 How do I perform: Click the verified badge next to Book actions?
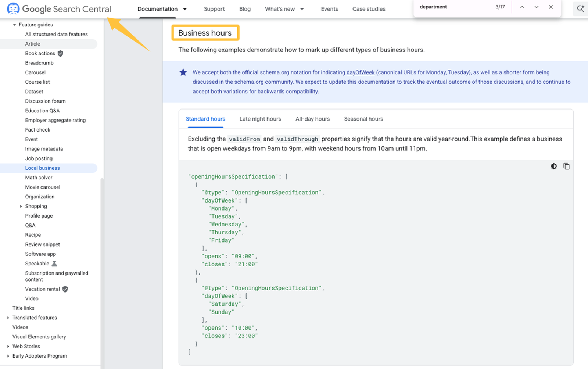tap(61, 53)
